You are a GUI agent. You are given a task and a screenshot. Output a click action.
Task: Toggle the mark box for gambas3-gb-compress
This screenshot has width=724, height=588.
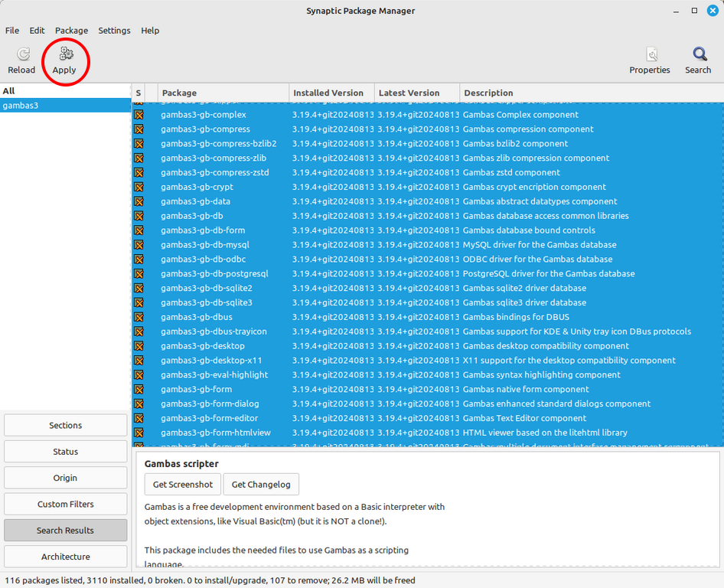139,129
